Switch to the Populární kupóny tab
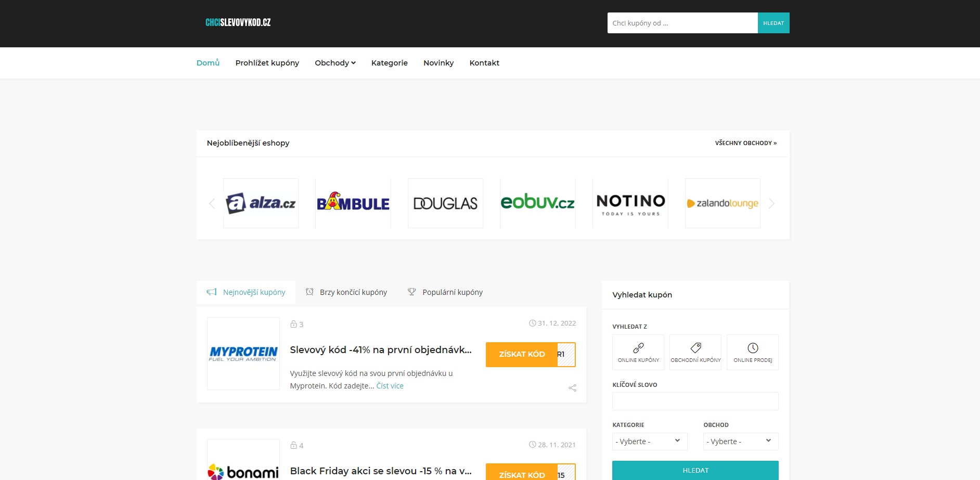This screenshot has height=480, width=980. click(445, 292)
